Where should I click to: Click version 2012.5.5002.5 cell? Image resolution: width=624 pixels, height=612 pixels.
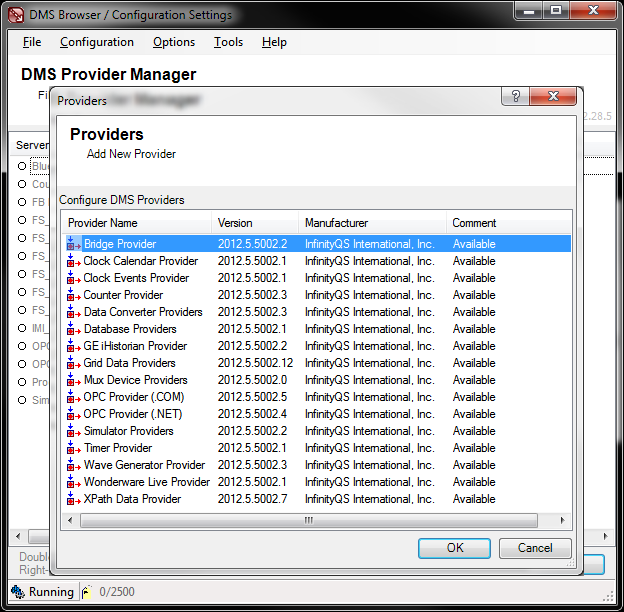252,397
